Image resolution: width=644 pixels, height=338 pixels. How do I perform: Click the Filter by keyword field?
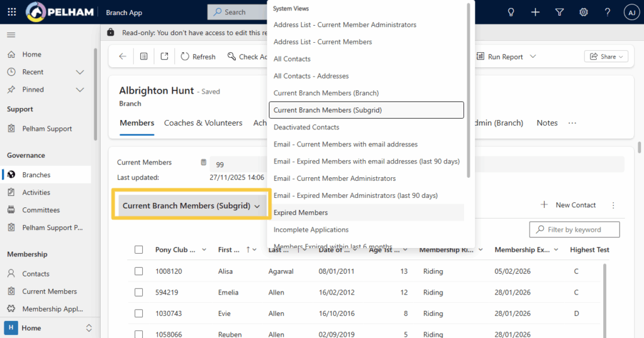click(579, 229)
